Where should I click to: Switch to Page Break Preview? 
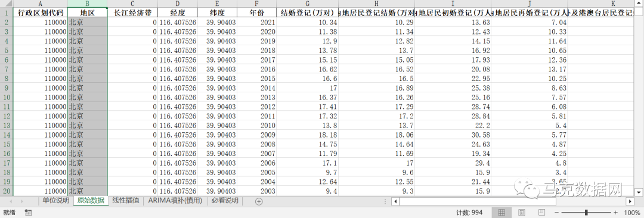542,212
